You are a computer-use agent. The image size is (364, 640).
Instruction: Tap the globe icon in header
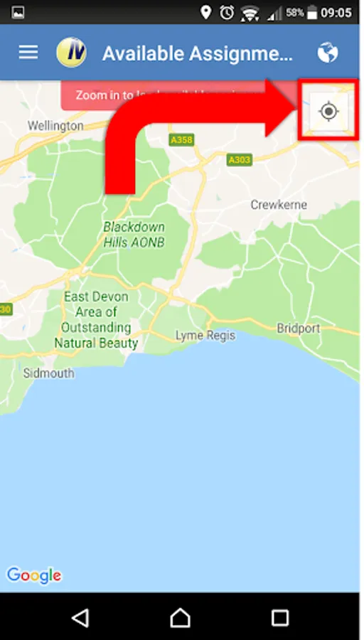(x=328, y=53)
